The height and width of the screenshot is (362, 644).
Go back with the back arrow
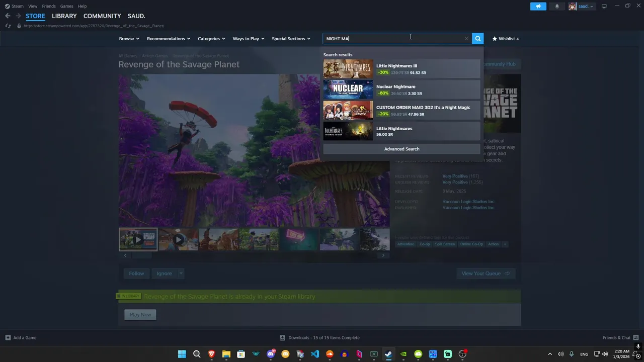coord(8,16)
